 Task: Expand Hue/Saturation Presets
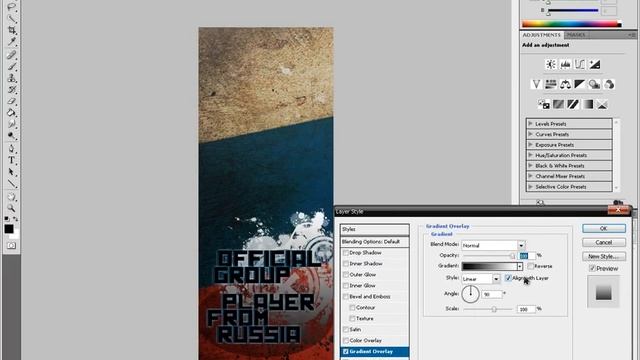531,155
